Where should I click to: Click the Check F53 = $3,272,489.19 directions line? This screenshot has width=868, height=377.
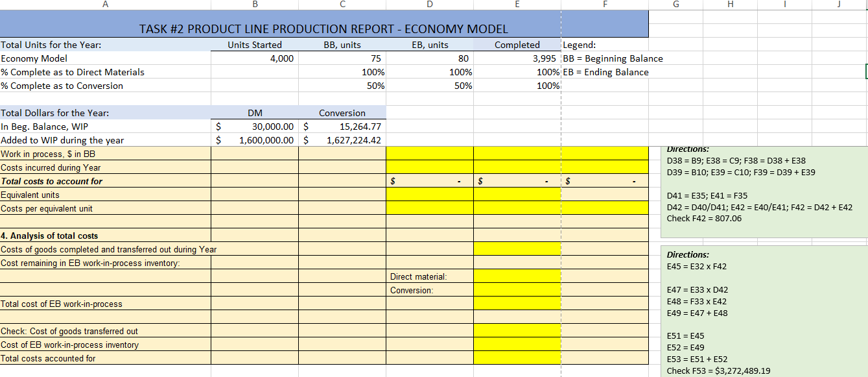pos(720,371)
